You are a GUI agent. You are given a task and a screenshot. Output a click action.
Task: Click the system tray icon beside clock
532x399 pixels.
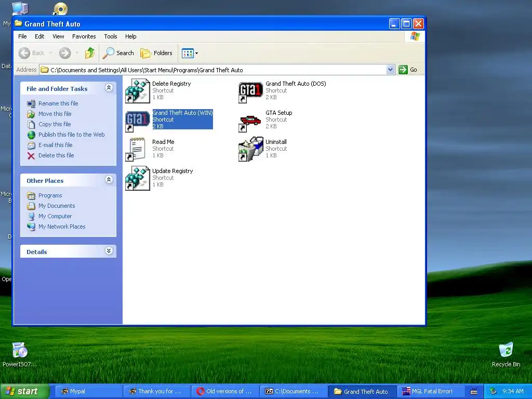tap(494, 391)
